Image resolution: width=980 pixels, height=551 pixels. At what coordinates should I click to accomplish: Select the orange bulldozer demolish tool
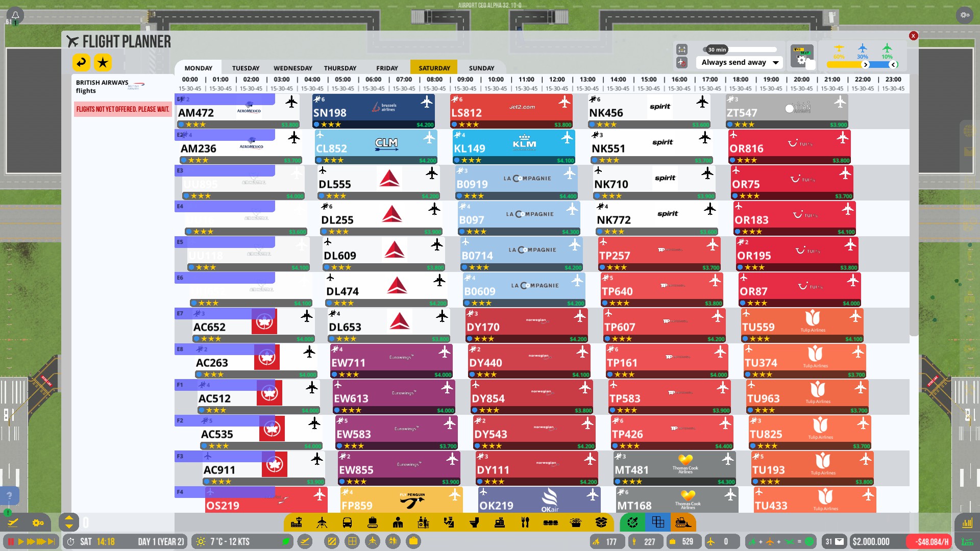pyautogui.click(x=683, y=522)
